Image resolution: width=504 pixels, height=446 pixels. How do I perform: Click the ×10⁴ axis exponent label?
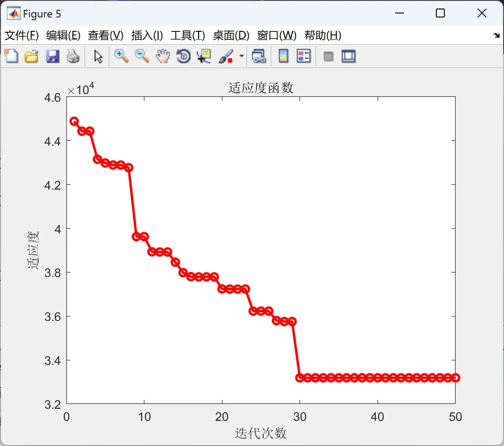tap(81, 89)
